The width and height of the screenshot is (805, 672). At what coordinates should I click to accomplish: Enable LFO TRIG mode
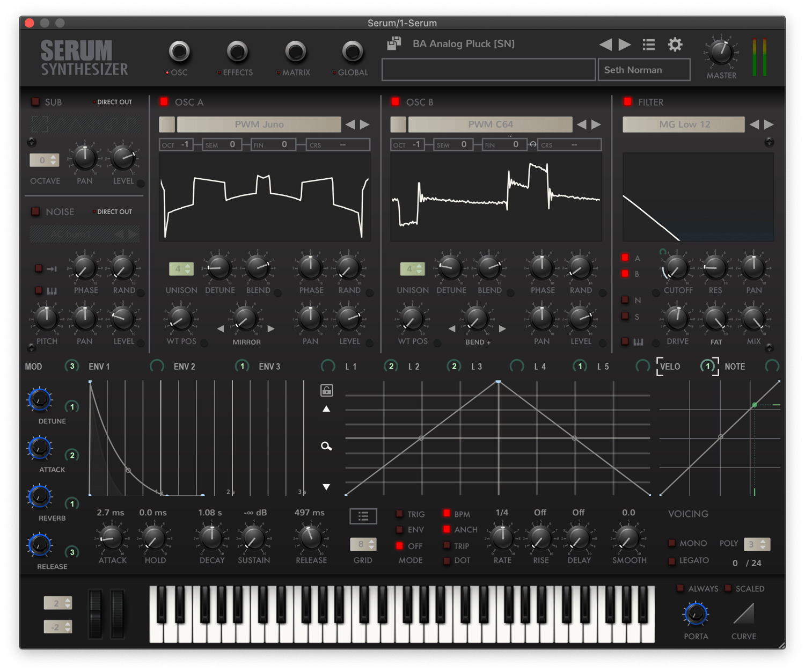click(x=399, y=514)
